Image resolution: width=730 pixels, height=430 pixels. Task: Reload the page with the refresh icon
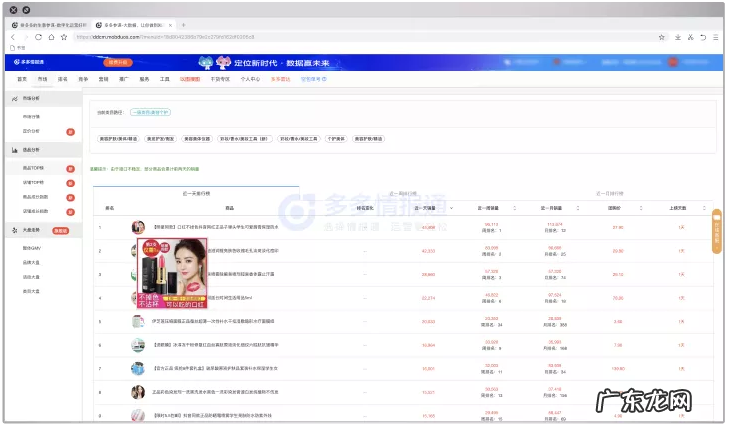[39, 37]
